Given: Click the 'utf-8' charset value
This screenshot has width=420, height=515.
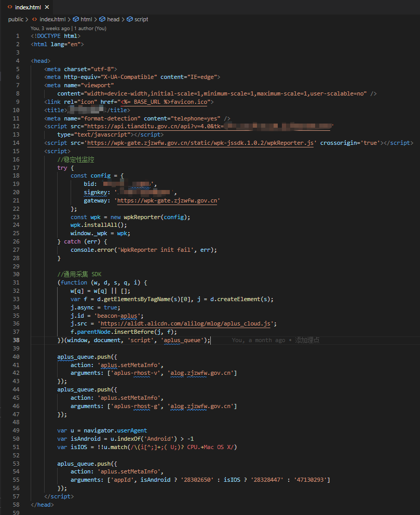Looking at the screenshot, I should [x=102, y=69].
